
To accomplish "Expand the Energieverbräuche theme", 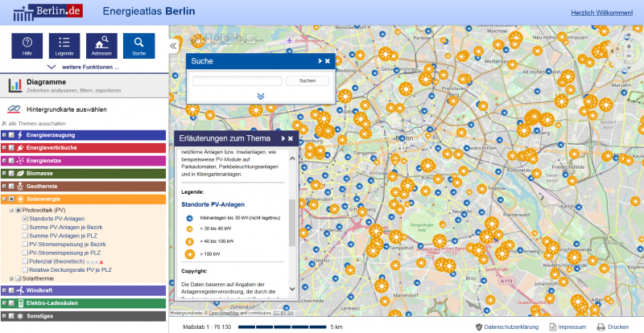I will 4,148.
